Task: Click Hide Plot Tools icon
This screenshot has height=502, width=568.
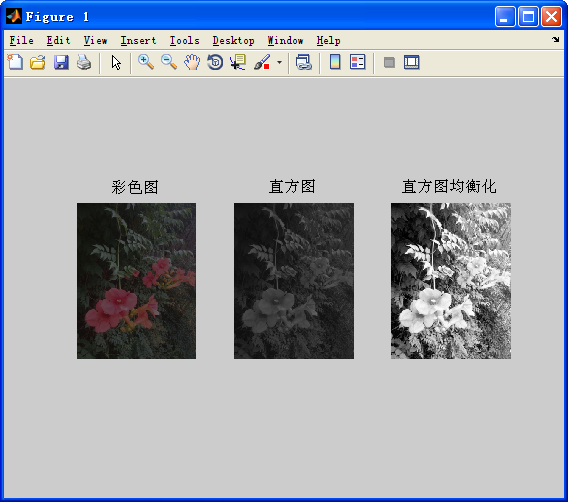Action: tap(389, 62)
